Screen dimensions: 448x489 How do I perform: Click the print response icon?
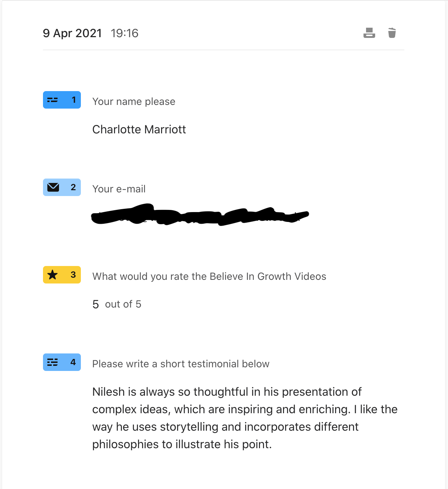(369, 33)
